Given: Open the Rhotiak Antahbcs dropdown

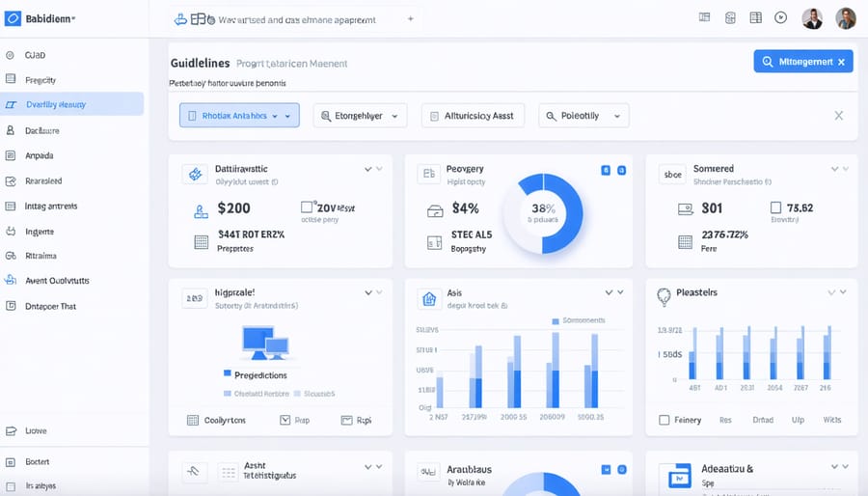Looking at the screenshot, I should (x=239, y=116).
